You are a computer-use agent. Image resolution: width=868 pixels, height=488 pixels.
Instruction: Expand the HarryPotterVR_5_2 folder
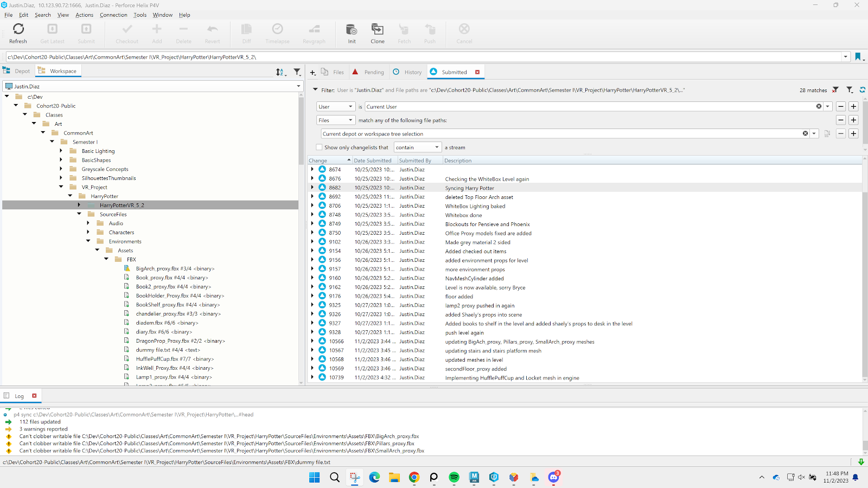point(79,205)
